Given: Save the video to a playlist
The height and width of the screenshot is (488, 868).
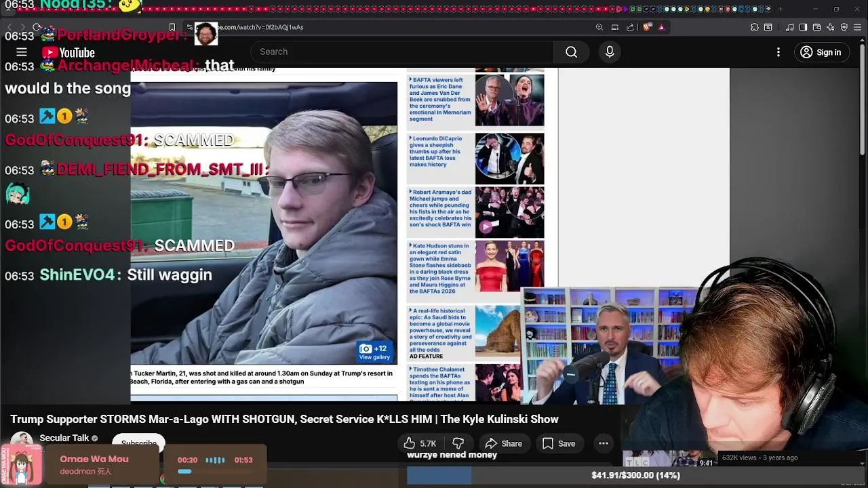Looking at the screenshot, I should (559, 444).
